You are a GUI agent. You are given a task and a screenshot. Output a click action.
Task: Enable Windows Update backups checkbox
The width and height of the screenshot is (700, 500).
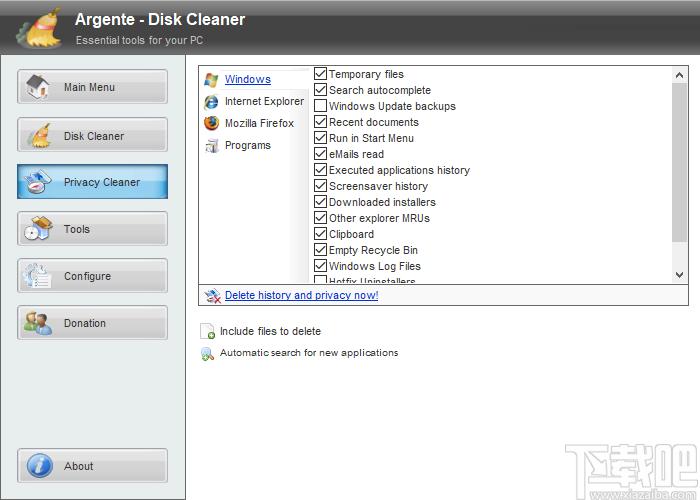321,105
